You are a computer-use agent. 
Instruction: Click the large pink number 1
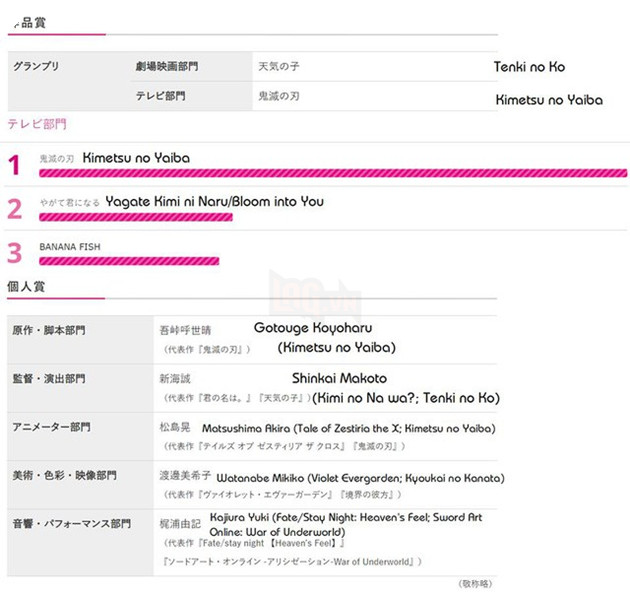pyautogui.click(x=14, y=165)
